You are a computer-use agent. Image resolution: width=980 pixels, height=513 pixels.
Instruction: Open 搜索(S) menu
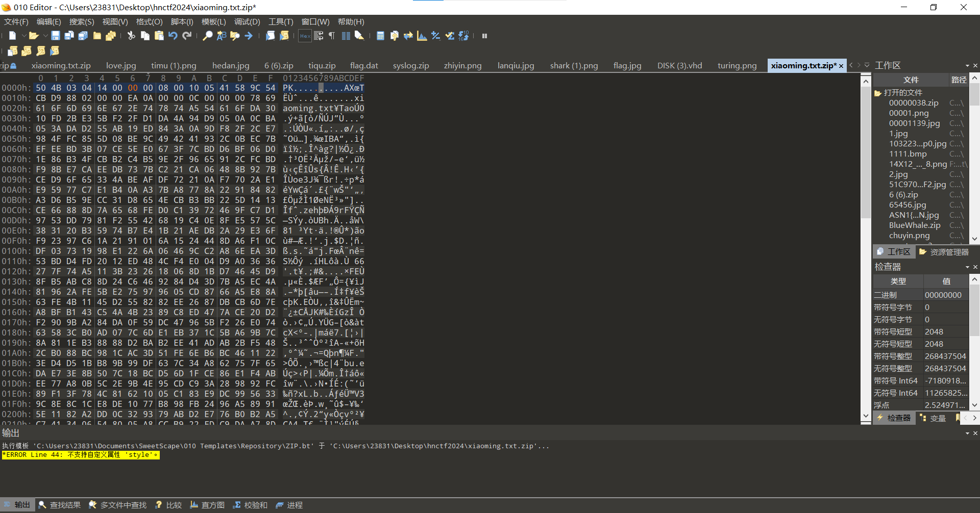(x=82, y=22)
